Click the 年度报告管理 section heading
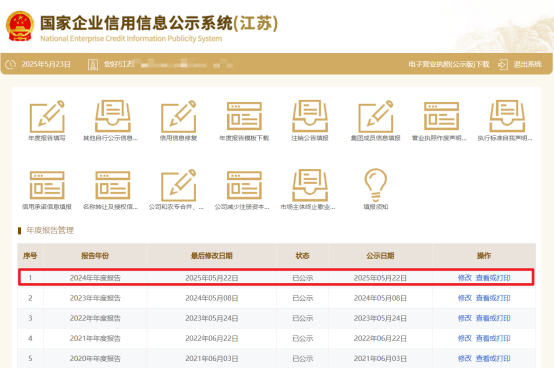 tap(50, 231)
